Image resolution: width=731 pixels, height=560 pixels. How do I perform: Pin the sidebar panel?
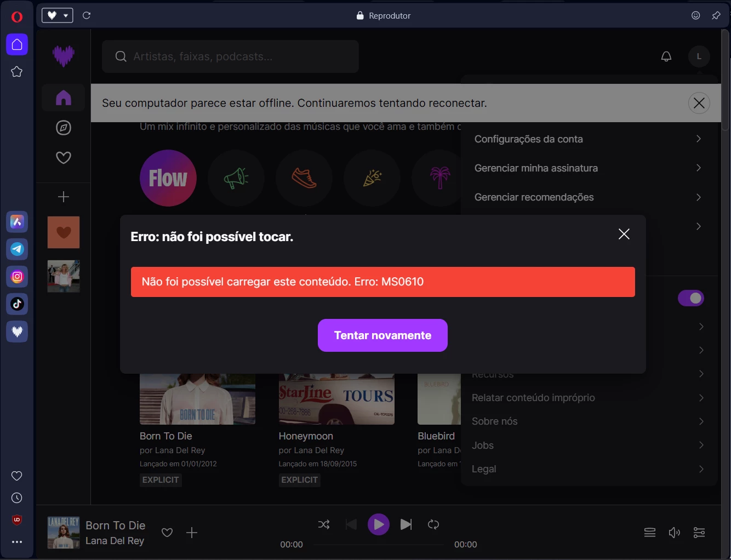716,15
